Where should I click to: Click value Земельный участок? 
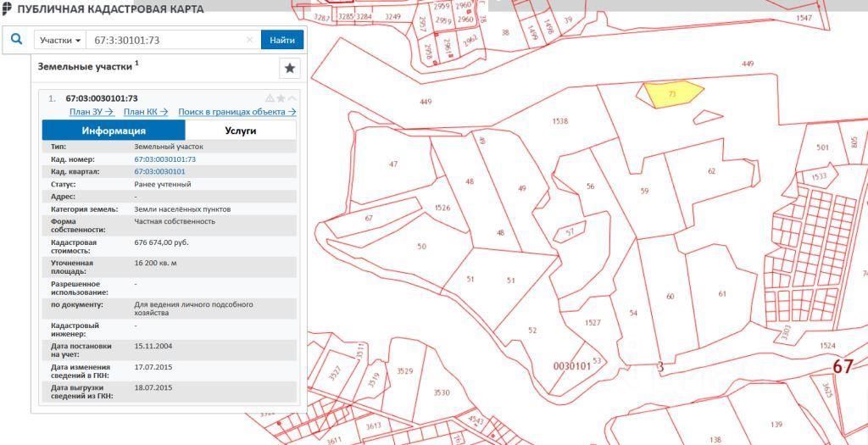169,147
